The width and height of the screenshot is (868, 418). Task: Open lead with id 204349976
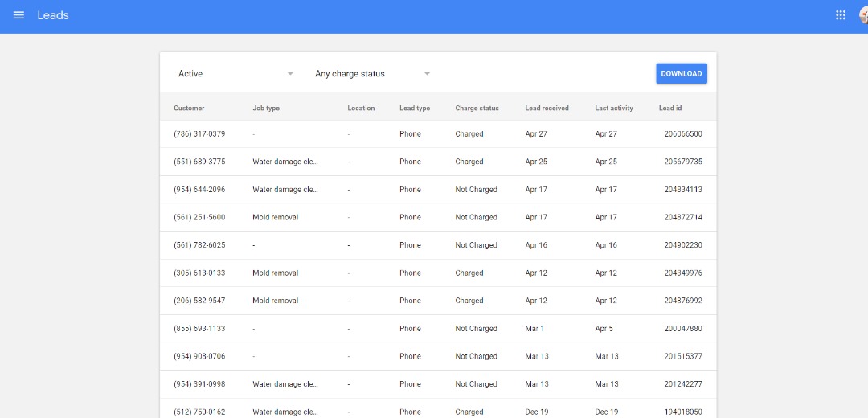[682, 273]
